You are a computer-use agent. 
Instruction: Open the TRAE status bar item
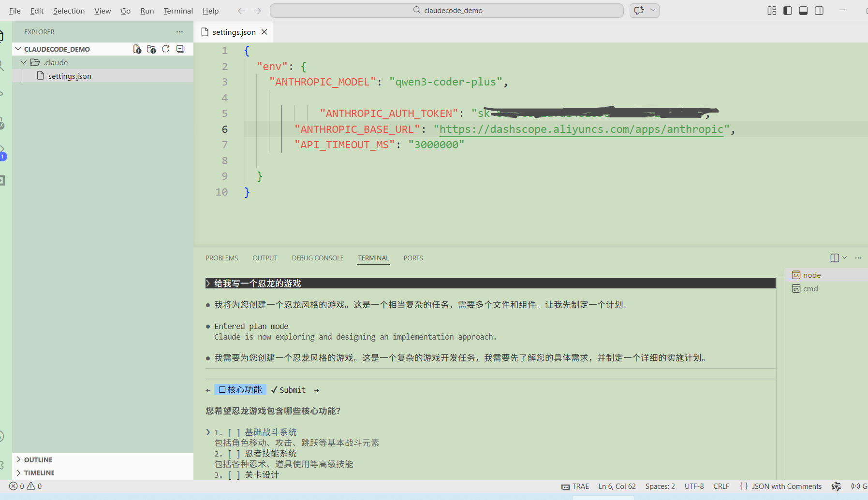click(x=575, y=486)
